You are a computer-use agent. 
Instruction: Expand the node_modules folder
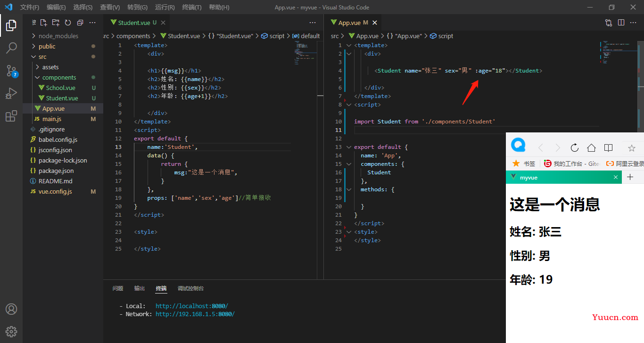[x=33, y=36]
